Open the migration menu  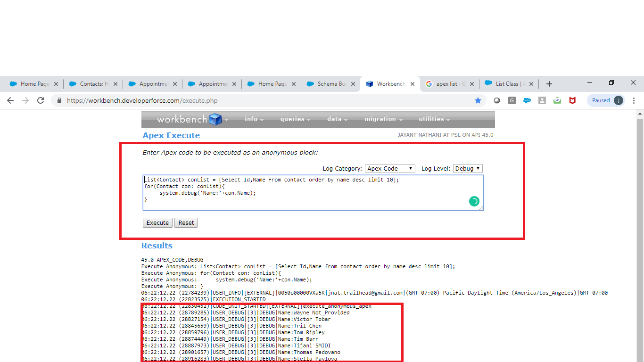[x=383, y=119]
